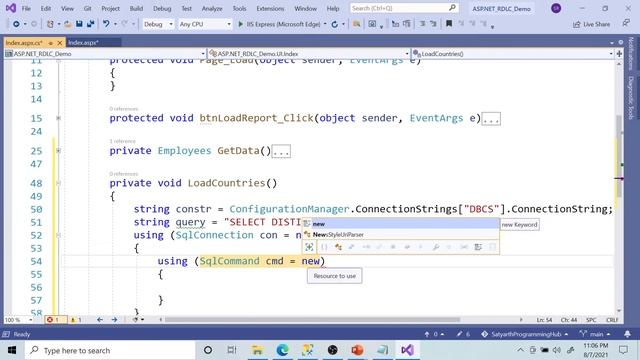Toggle pin on Index.aspx.cs tab
640x360 pixels.
51,42
